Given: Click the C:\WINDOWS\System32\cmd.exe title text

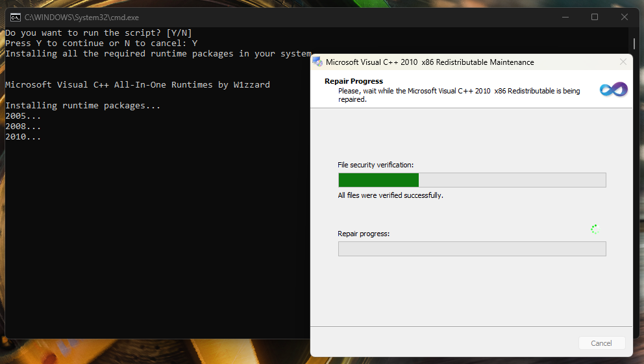Looking at the screenshot, I should [x=82, y=18].
